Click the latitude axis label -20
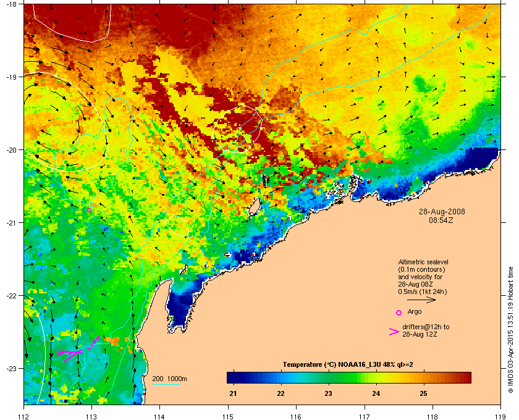The image size is (519, 420). [x=11, y=149]
